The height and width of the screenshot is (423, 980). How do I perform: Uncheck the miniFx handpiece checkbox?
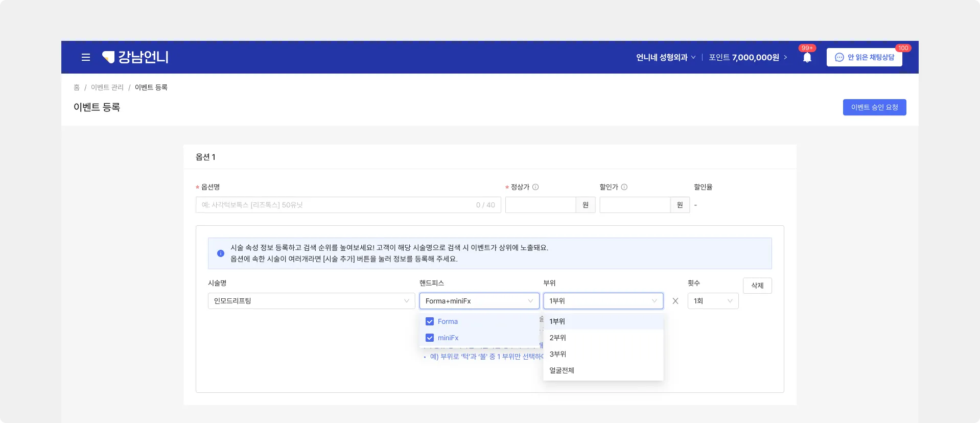click(430, 338)
